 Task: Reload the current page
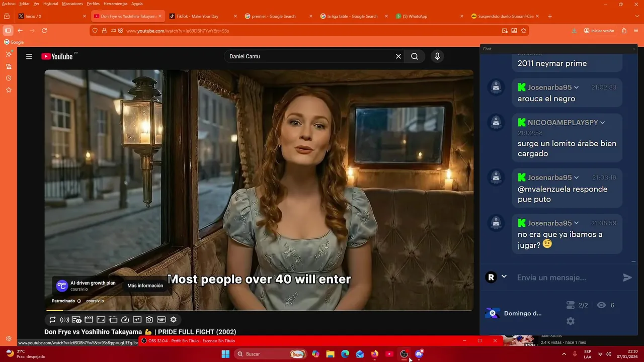(44, 31)
